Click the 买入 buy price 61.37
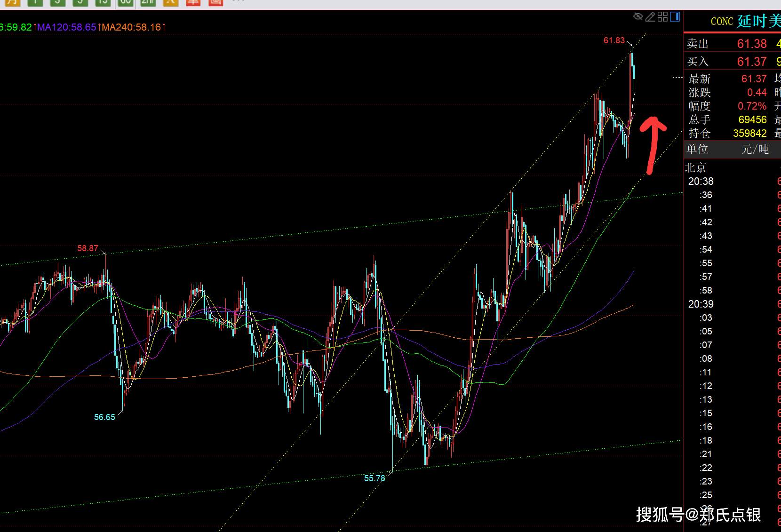Screen dimensions: 781x532 tap(751, 62)
